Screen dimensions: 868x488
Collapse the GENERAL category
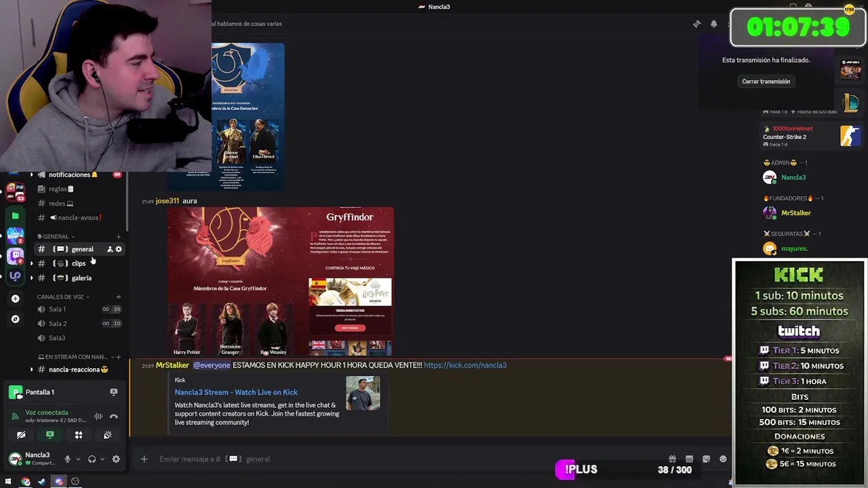(56, 237)
